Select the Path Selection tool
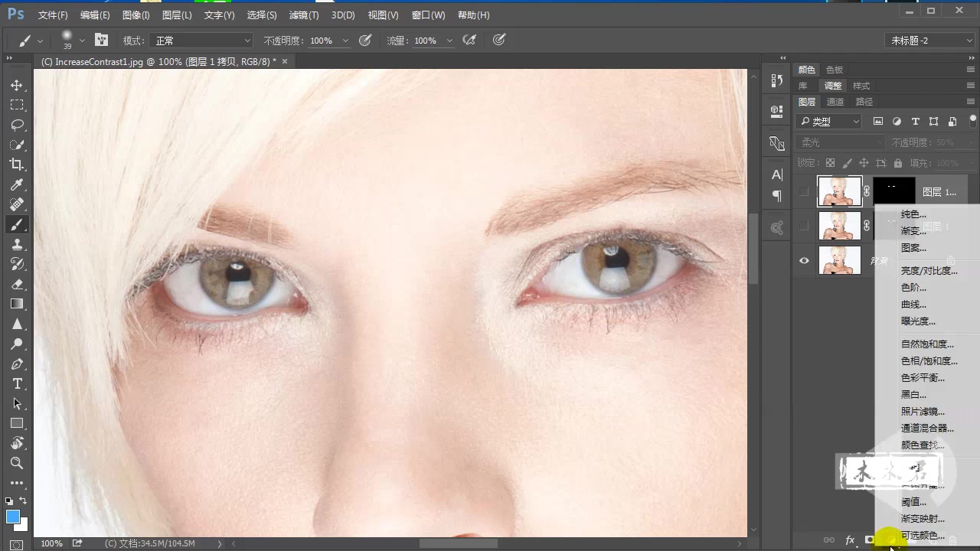Viewport: 980px width, 551px height. [x=17, y=403]
